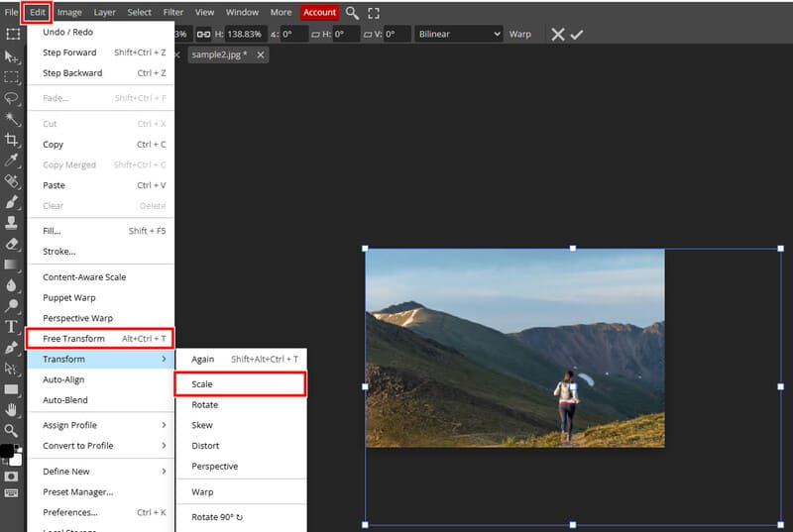Select the Lasso tool

pos(11,98)
